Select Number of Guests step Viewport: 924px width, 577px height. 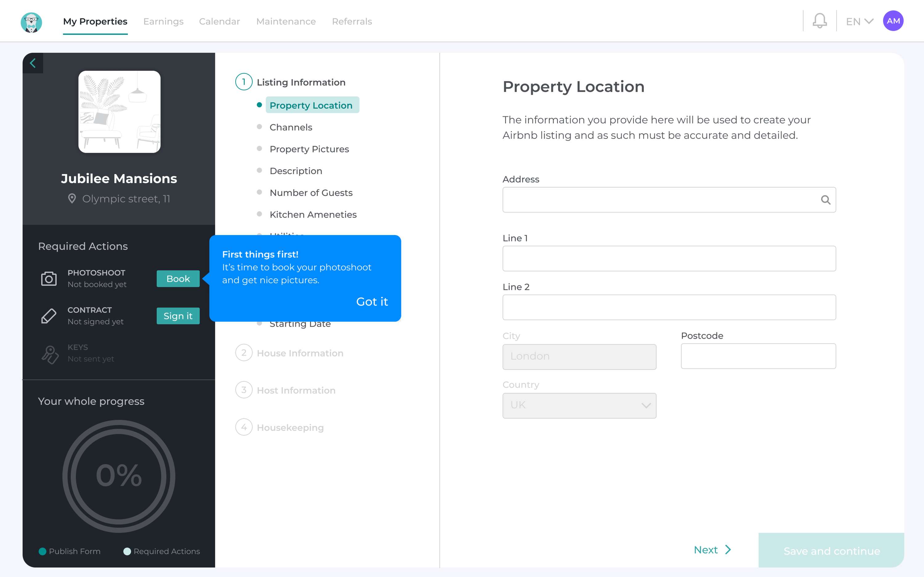point(311,192)
